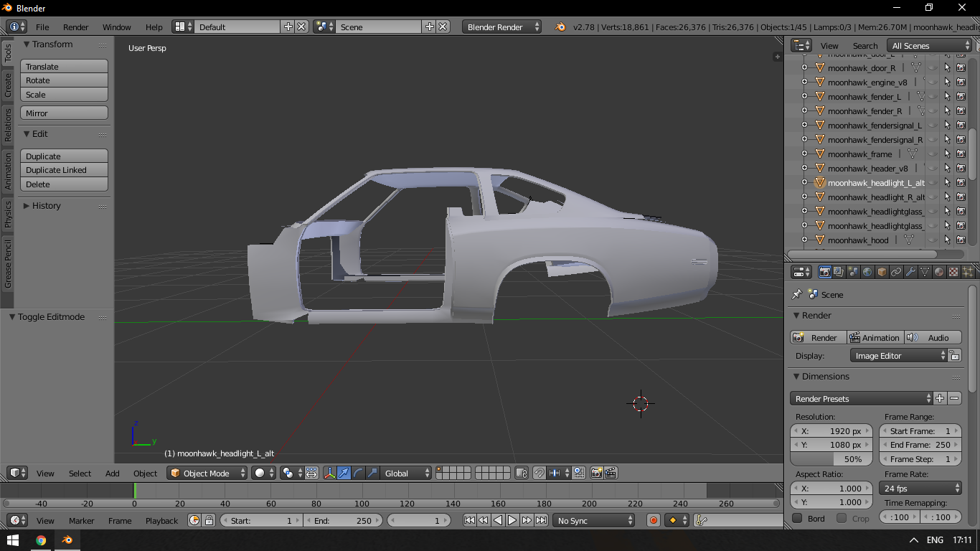This screenshot has height=551, width=980.
Task: Click the rotate manipulator icon in 3D header
Action: pyautogui.click(x=358, y=473)
